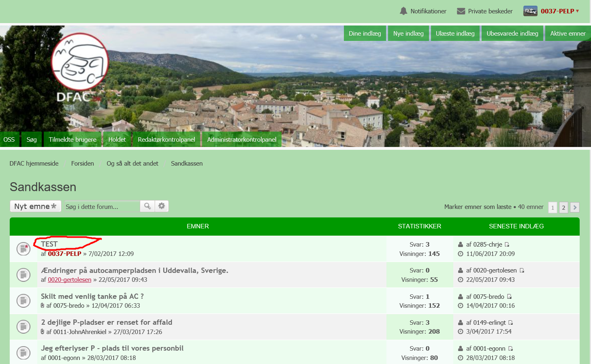Open Jeg efterlyser P - plads topic

click(112, 348)
